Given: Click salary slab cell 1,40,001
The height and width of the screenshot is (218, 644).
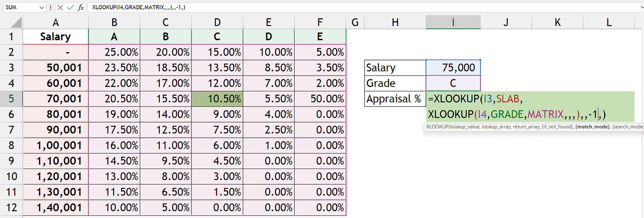Looking at the screenshot, I should [x=55, y=207].
